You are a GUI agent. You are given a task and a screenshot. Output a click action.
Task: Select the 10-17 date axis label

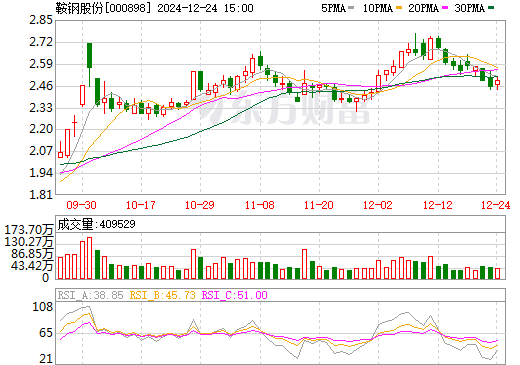coord(141,205)
